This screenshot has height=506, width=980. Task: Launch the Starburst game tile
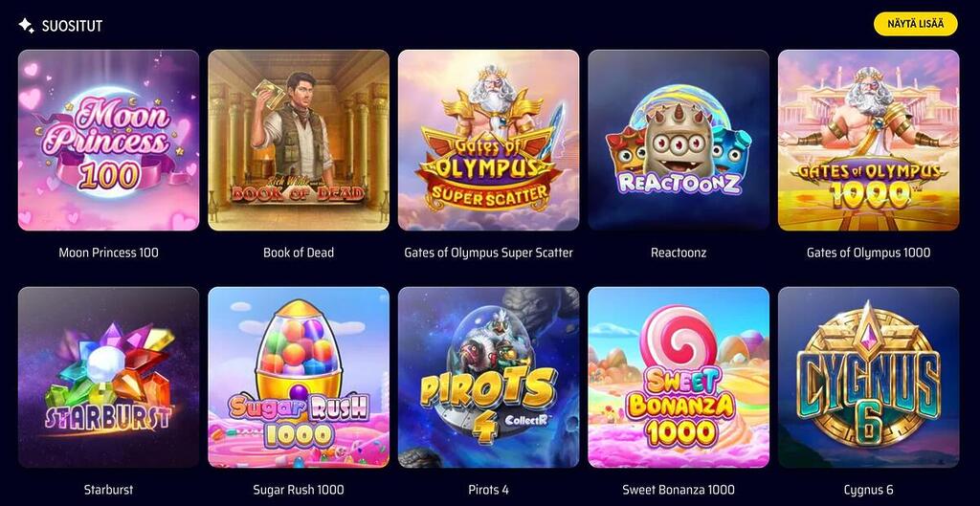109,377
